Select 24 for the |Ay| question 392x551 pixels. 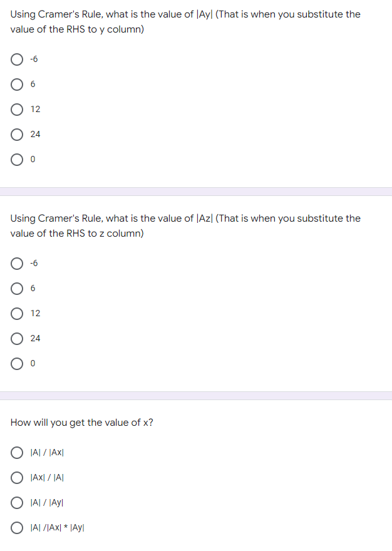[x=17, y=134]
